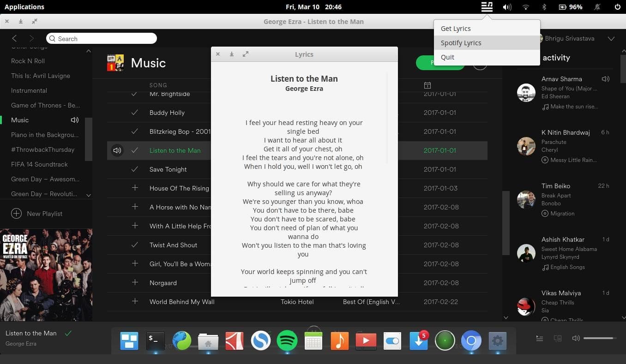Remove Buddy Holly from library via its checkmark
The height and width of the screenshot is (364, 626).
134,113
